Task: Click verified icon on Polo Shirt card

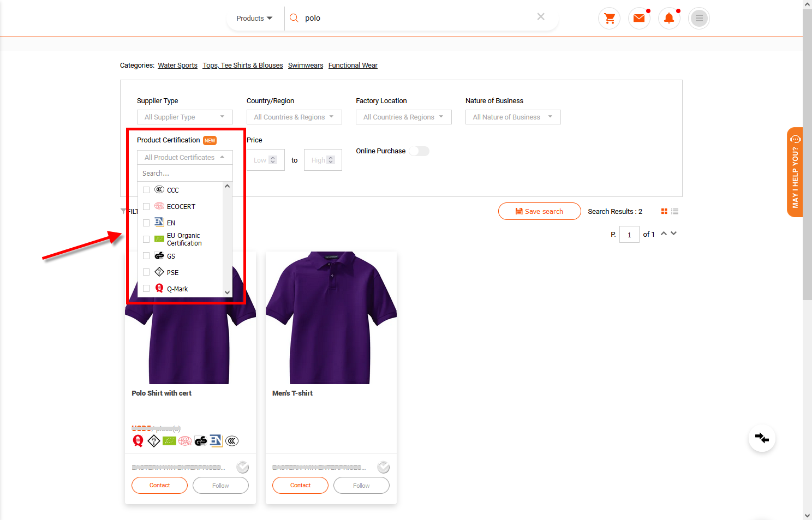Action: pos(243,467)
